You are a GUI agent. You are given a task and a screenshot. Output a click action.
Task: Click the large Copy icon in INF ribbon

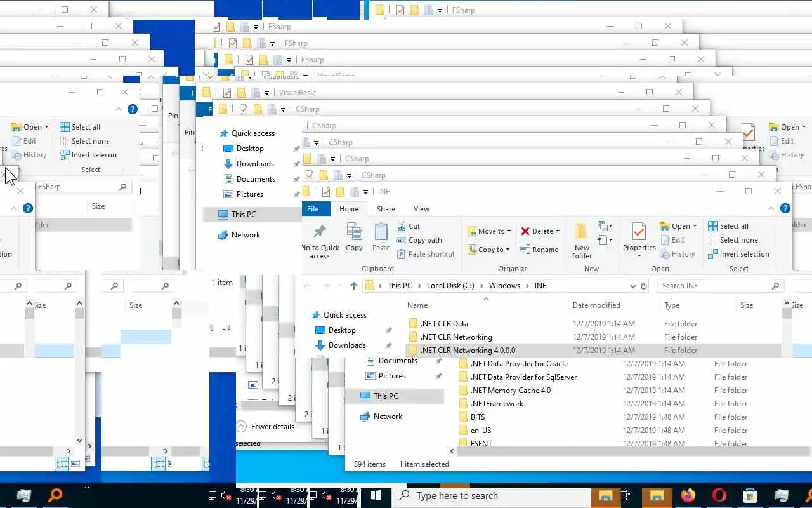354,237
